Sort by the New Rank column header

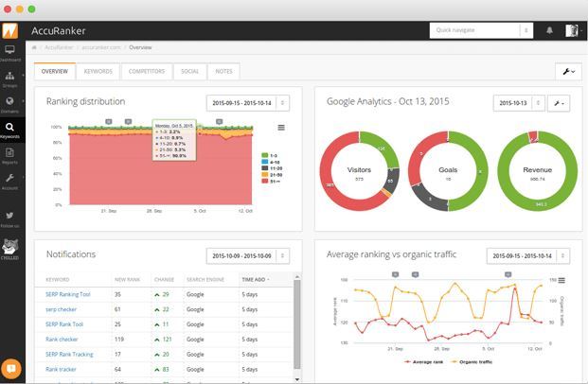127,279
